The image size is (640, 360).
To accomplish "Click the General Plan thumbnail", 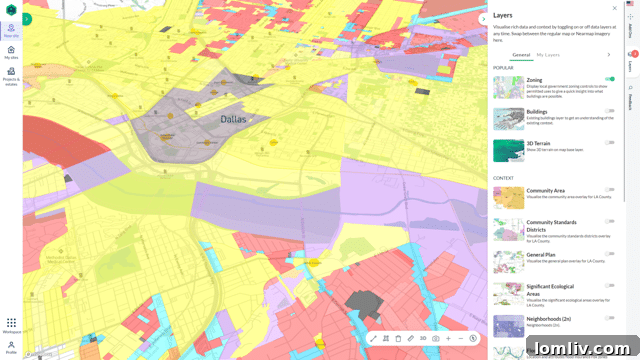I will [x=509, y=262].
